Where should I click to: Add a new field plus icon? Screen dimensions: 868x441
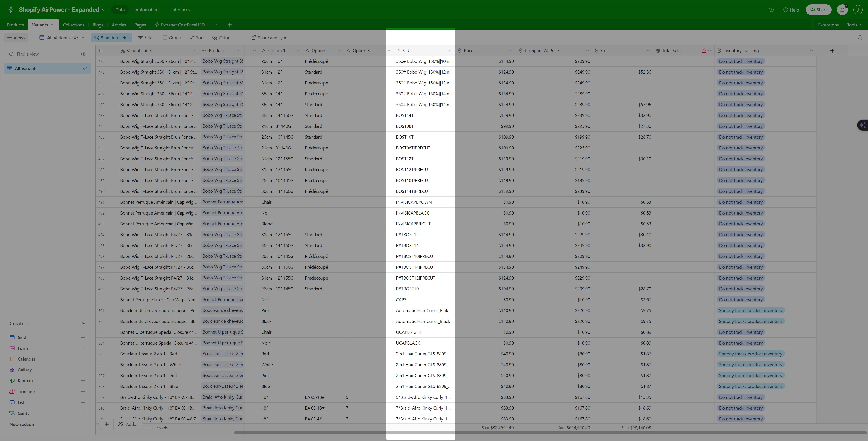click(x=832, y=51)
